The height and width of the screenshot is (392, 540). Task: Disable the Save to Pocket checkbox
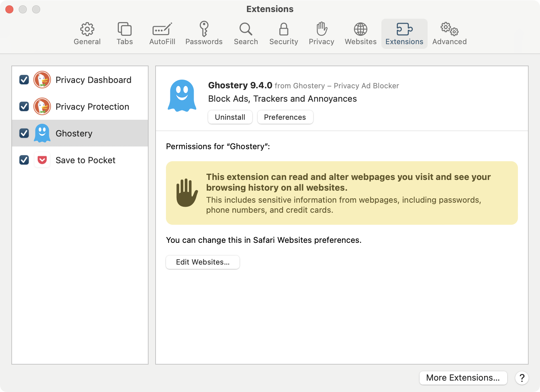(x=24, y=160)
